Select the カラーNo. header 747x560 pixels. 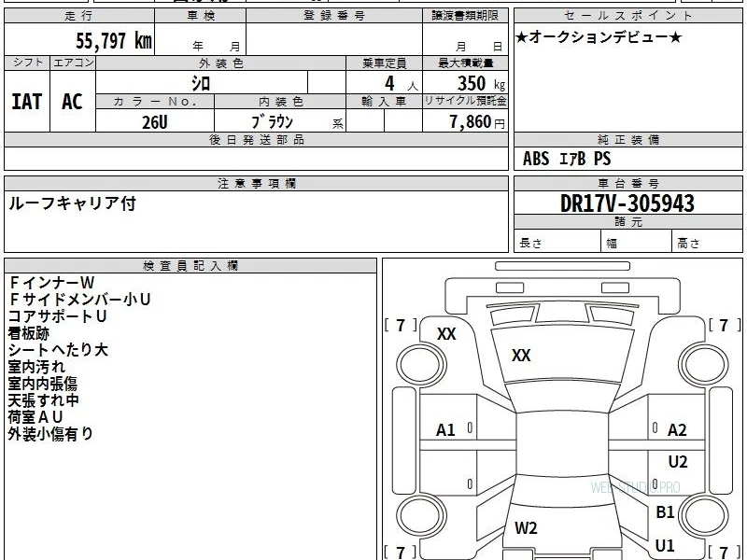tap(155, 102)
